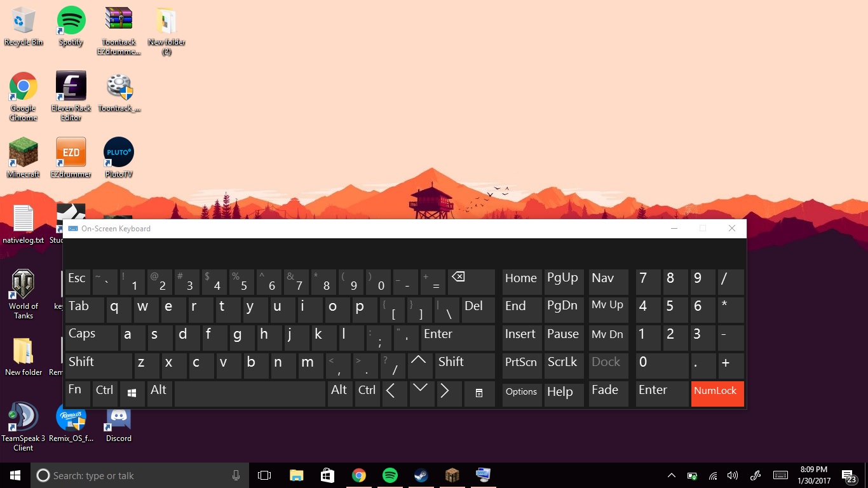The image size is (868, 488).
Task: Select the World of Tanks icon
Action: point(24,295)
